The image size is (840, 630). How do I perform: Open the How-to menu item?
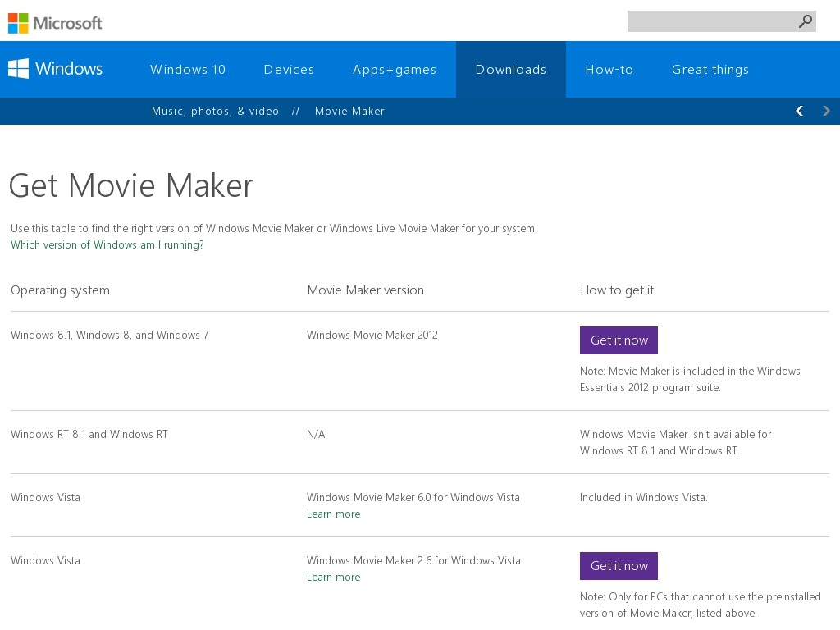pos(609,70)
